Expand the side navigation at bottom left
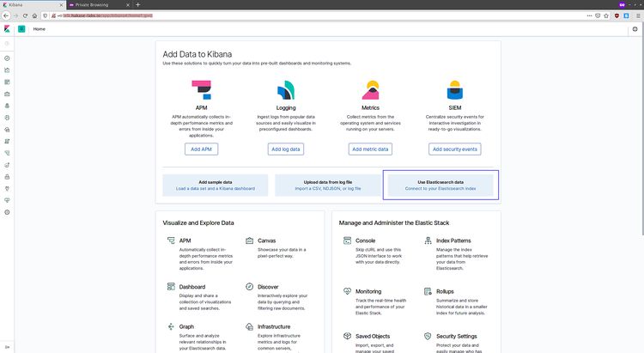This screenshot has width=644, height=353. [x=7, y=347]
